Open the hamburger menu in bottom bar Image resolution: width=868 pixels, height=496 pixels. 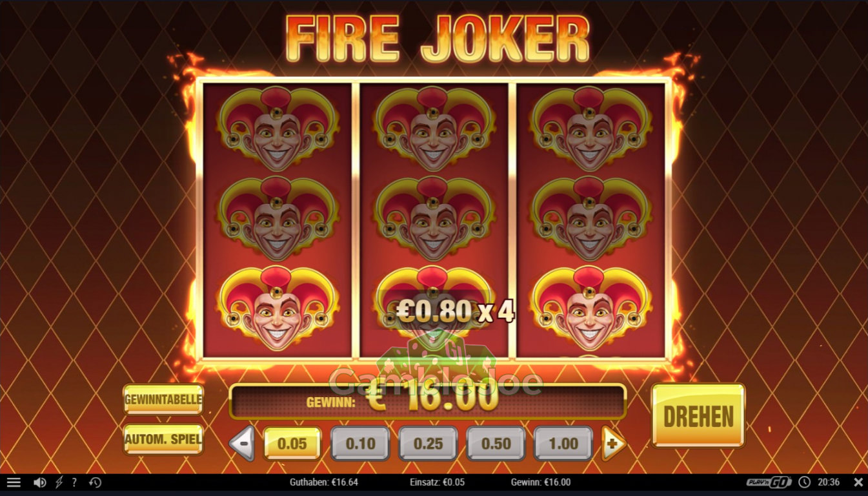[x=14, y=482]
